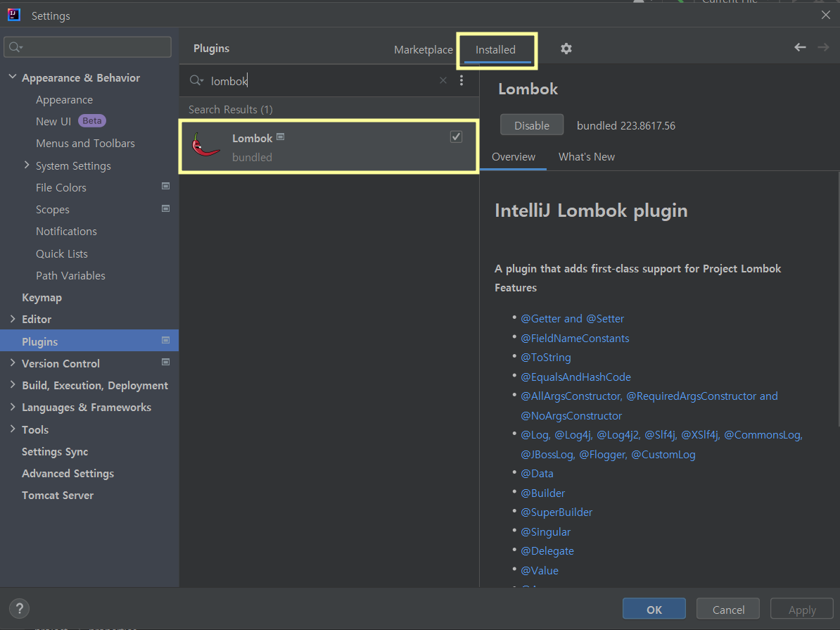Screen dimensions: 840x630
Task: Select Scopes settings
Action: pos(53,210)
